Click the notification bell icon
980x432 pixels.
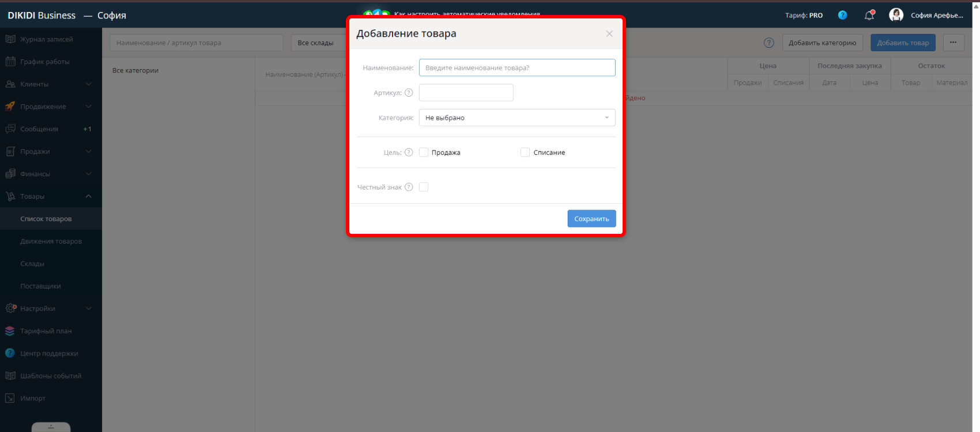[x=869, y=16]
